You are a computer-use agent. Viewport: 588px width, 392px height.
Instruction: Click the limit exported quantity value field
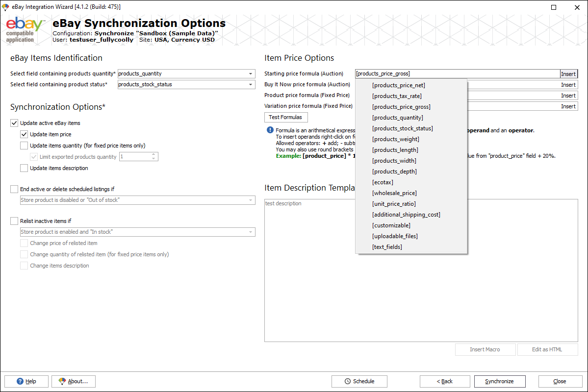tap(135, 157)
